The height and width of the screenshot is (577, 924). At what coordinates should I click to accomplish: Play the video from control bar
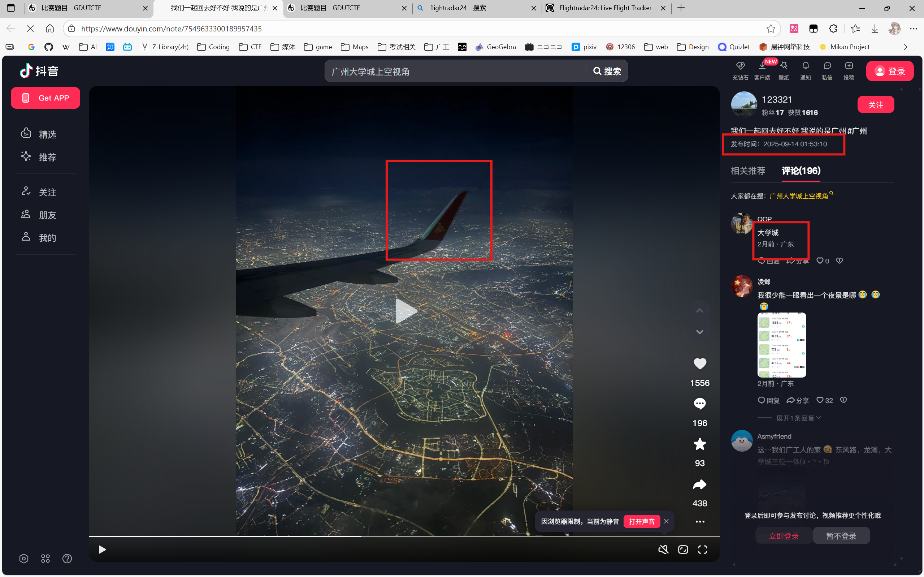[x=102, y=549]
